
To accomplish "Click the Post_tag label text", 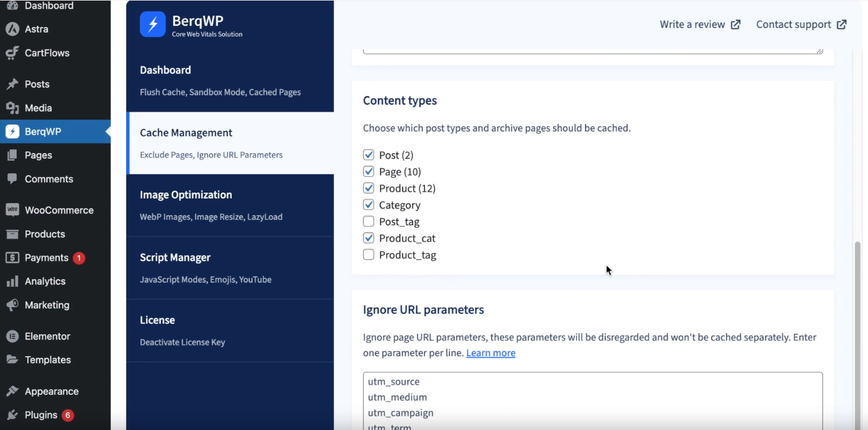I will tap(399, 222).
